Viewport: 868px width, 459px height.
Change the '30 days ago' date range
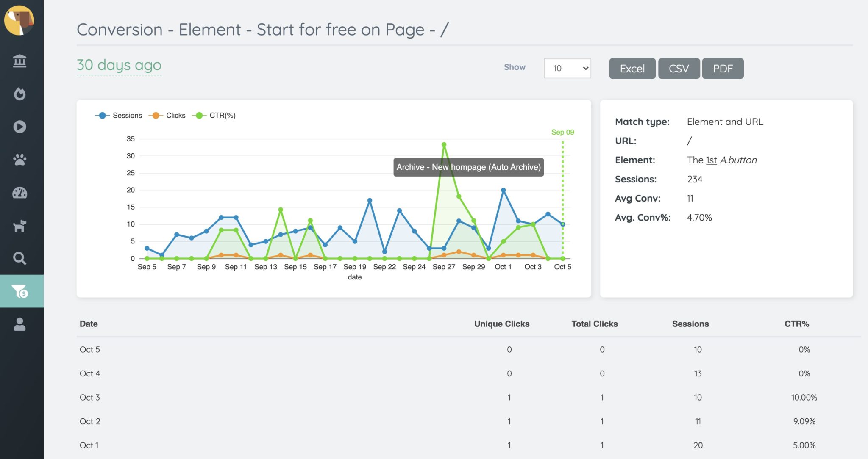coord(119,65)
